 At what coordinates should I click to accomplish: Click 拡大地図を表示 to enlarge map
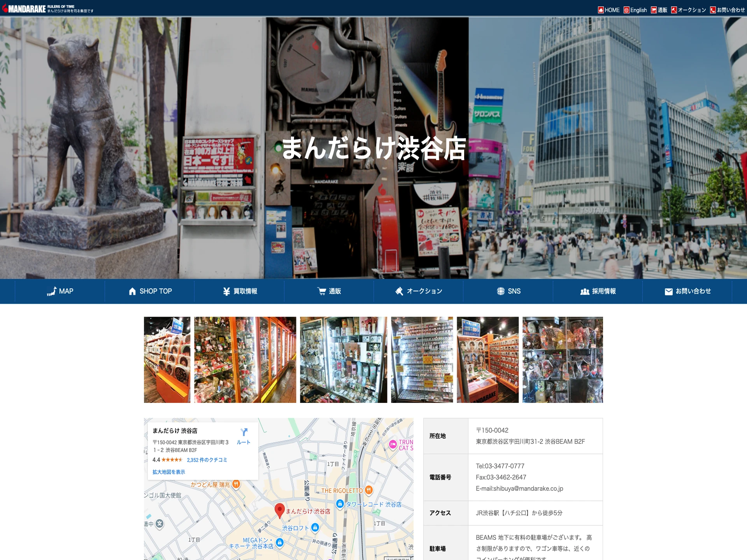pos(168,472)
